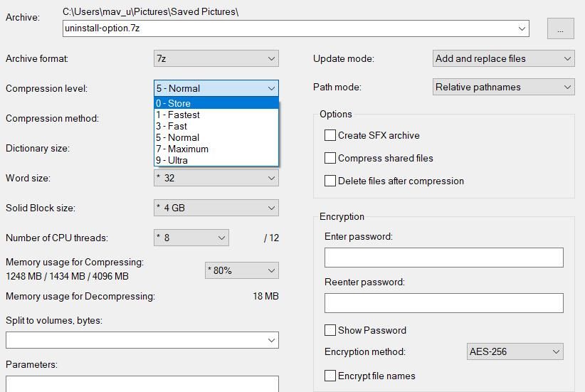This screenshot has height=392, width=585.
Task: Collapse the Compression level dropdown showing 5 - Normal
Action: 216,88
